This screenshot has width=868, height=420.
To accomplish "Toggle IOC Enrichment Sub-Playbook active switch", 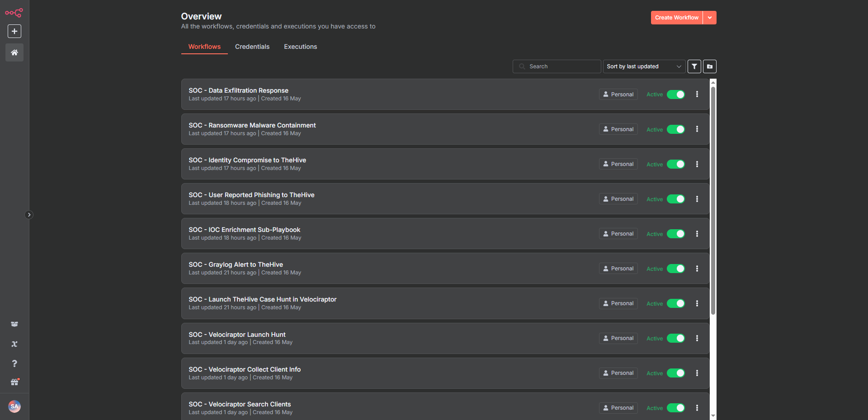I will (676, 234).
